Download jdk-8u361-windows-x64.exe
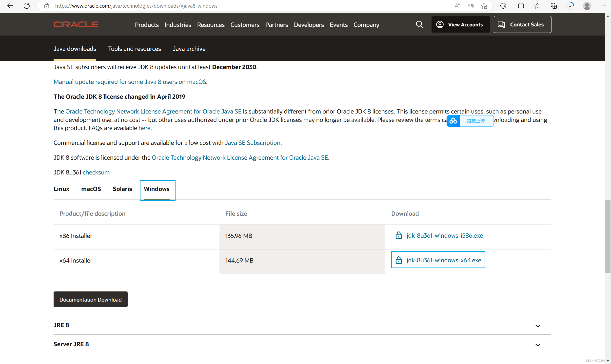The height and width of the screenshot is (364, 611). click(444, 260)
